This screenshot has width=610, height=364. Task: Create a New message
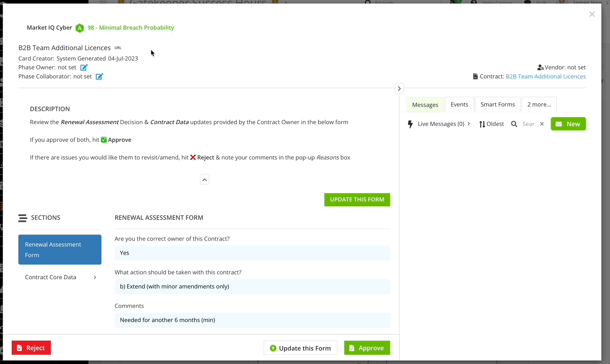pyautogui.click(x=568, y=124)
